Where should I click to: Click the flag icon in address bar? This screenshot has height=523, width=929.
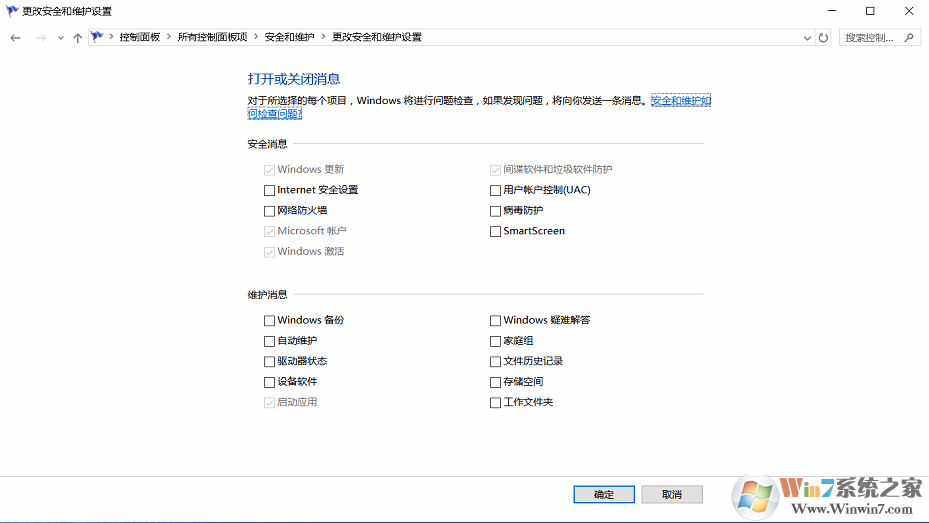(x=97, y=37)
